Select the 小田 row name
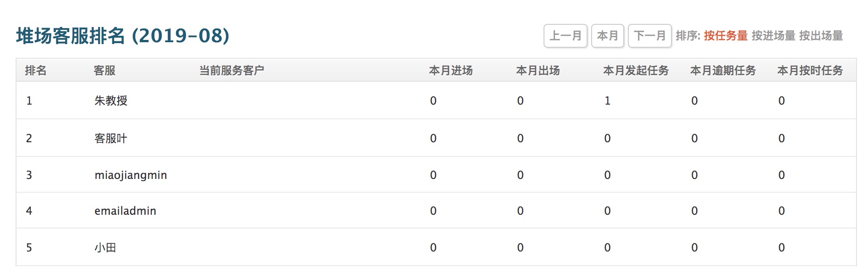Screen dimensions: 868x279 tap(105, 248)
